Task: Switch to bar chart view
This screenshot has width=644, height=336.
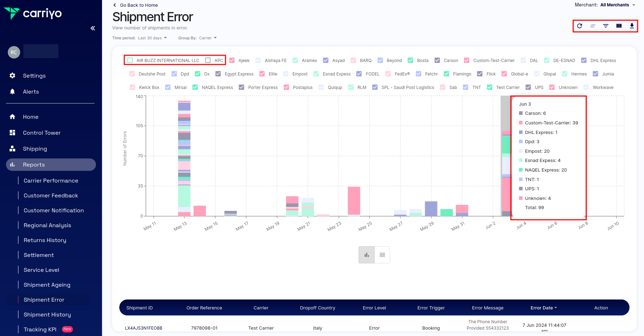Action: (x=366, y=255)
